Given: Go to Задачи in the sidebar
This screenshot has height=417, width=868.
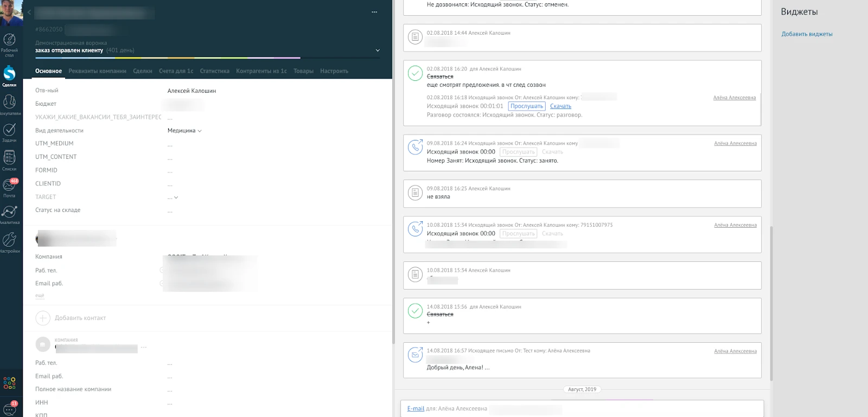Looking at the screenshot, I should (9, 130).
